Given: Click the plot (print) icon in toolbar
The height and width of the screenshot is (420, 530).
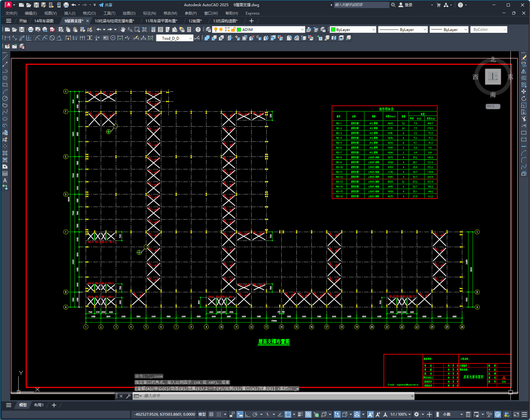Looking at the screenshot, I should tap(30, 29).
